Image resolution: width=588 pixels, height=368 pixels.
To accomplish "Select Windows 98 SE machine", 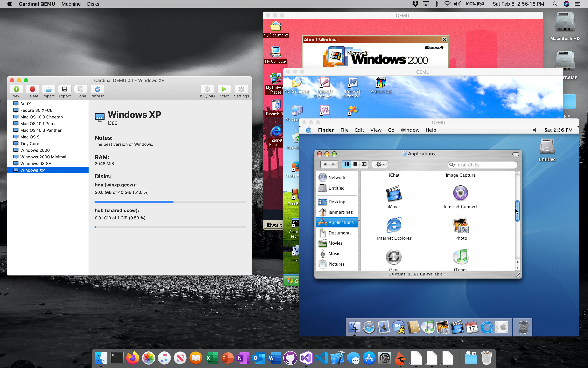I will pyautogui.click(x=48, y=163).
